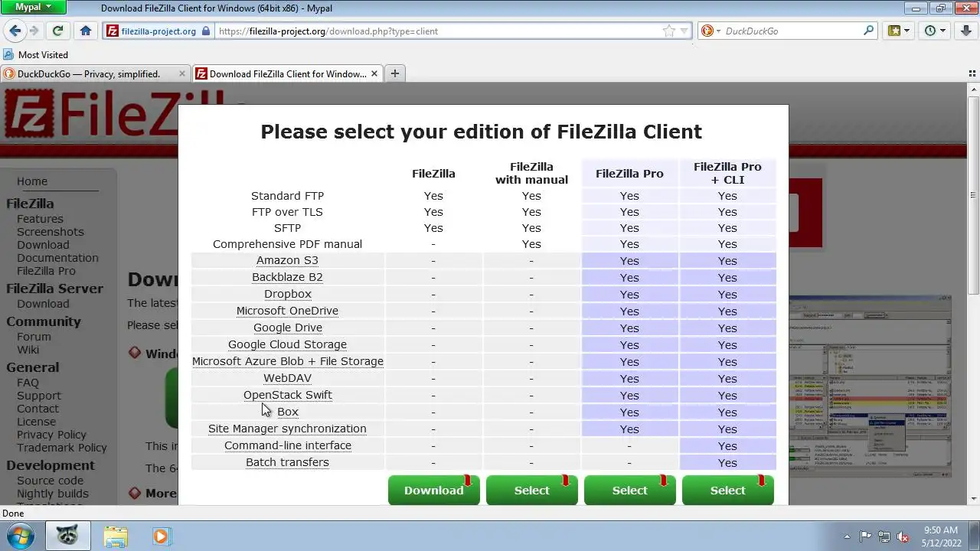Show hidden tray icons arrow
The image size is (980, 551).
847,536
